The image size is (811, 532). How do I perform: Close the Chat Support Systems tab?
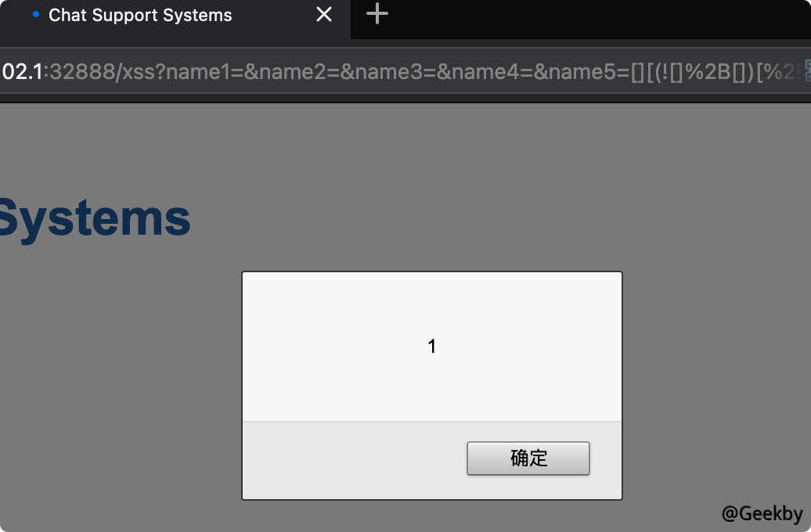(x=324, y=15)
